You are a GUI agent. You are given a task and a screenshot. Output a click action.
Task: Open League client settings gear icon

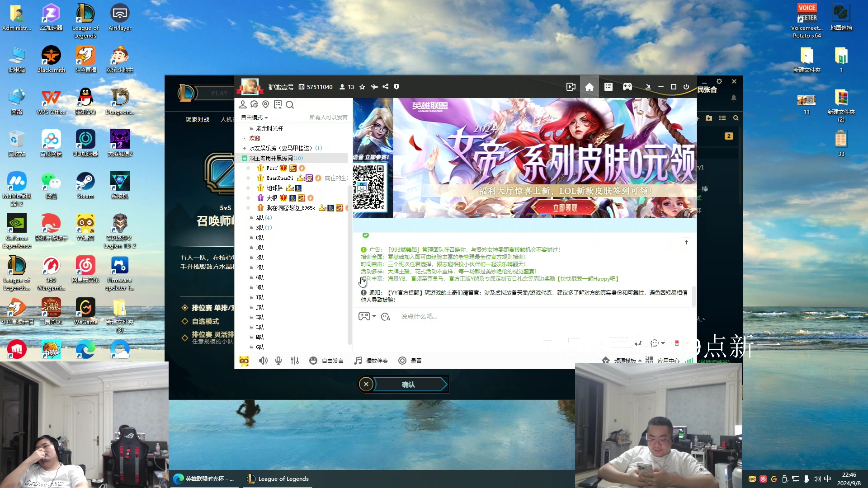pyautogui.click(x=719, y=82)
